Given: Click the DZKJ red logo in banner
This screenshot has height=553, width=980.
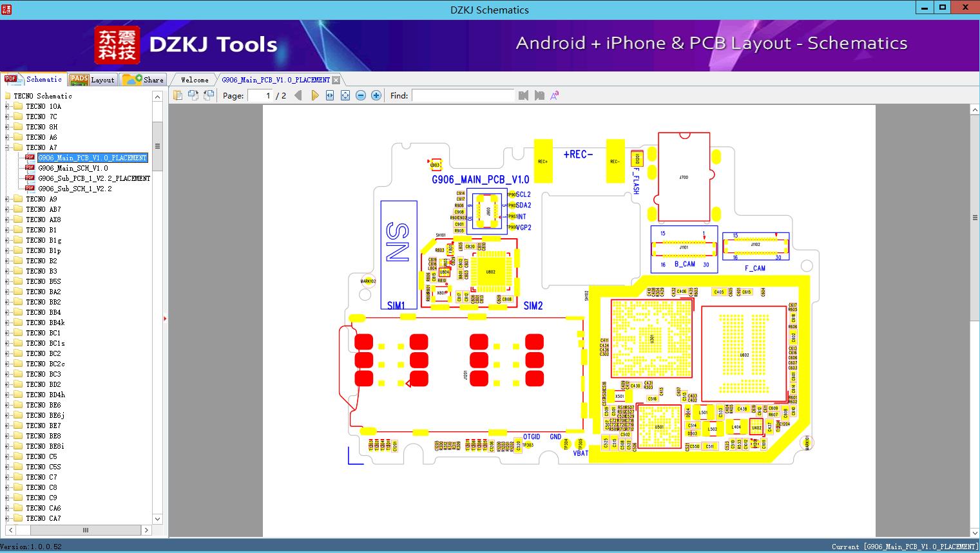Looking at the screenshot, I should click(x=117, y=45).
